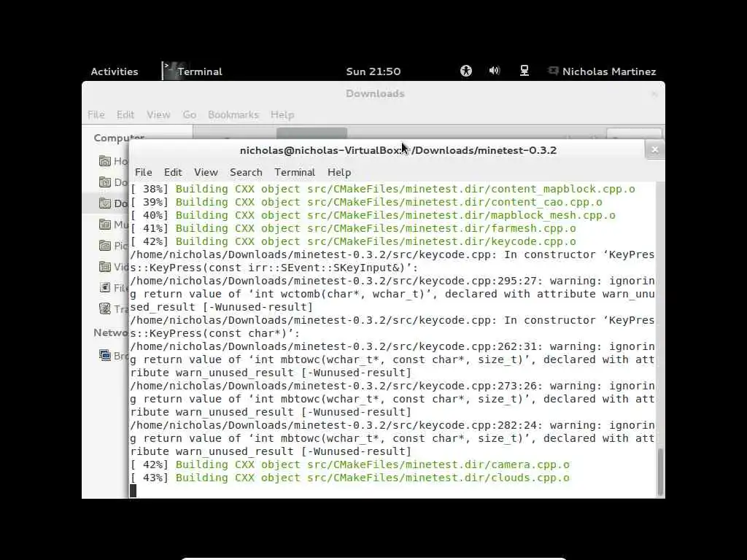
Task: Click the Pictures folder icon in sidebar
Action: pyautogui.click(x=105, y=245)
